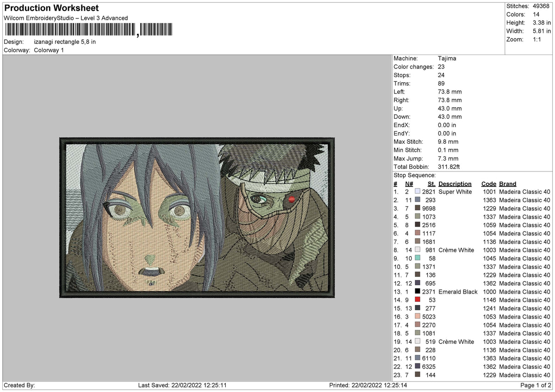Pick the swatch in stop 11 (136 stitches)
Viewport: 555px width, 392px height.
(418, 275)
